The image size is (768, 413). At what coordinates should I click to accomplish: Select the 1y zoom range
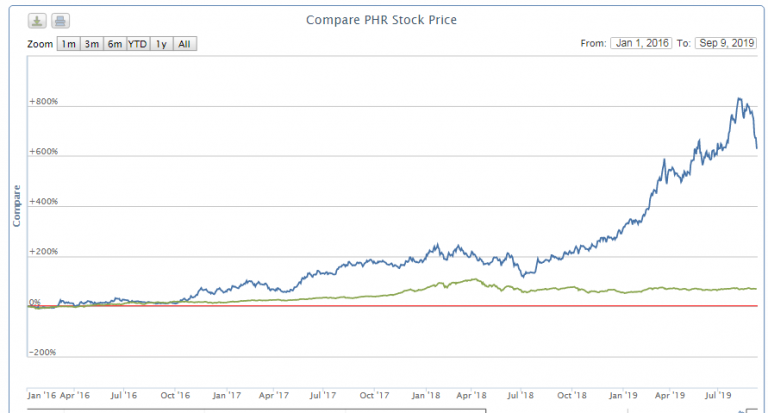(x=161, y=44)
